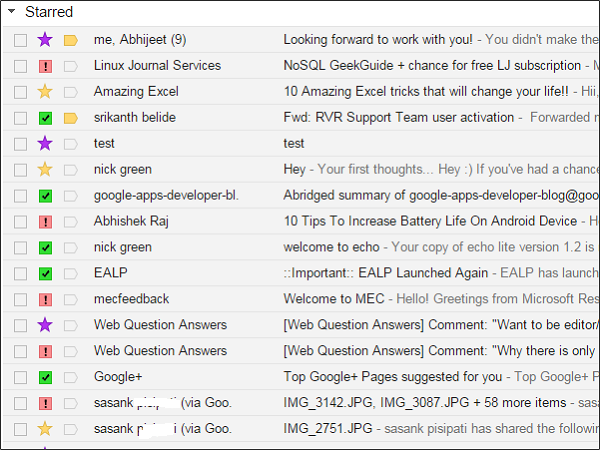Toggle yellow star on IMG_2751.JPG email
Image resolution: width=600 pixels, height=450 pixels.
click(45, 429)
